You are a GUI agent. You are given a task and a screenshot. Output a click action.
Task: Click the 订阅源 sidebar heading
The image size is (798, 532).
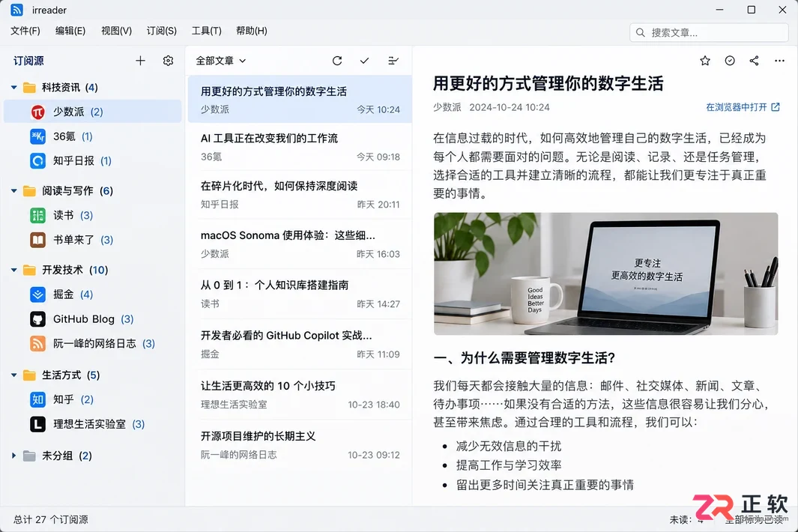[x=28, y=61]
